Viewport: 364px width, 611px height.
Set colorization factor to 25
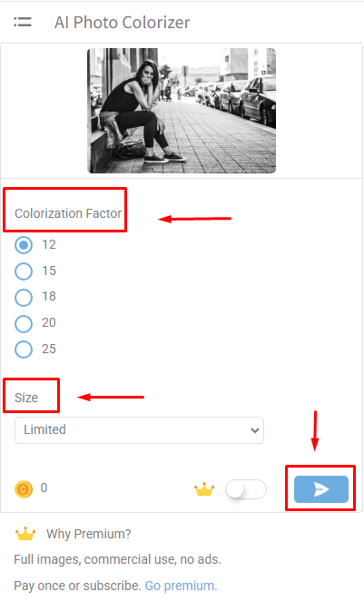(x=24, y=350)
